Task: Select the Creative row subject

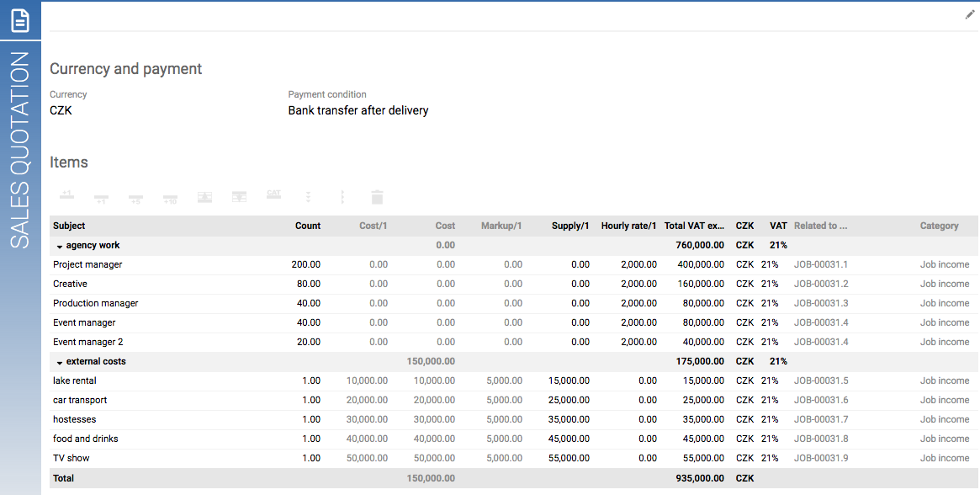Action: (70, 284)
